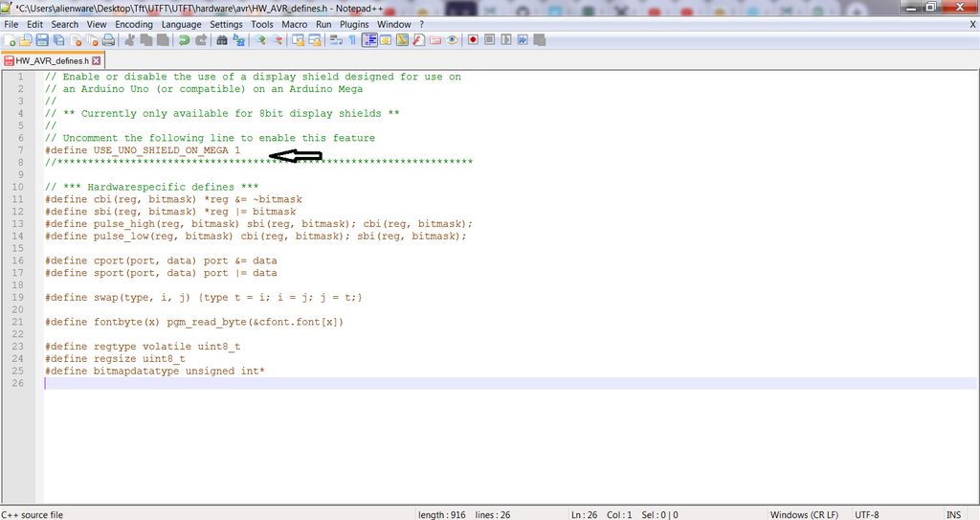Click the '#define swap(type, i, j)' line
Image resolution: width=980 pixels, height=520 pixels.
[x=204, y=297]
